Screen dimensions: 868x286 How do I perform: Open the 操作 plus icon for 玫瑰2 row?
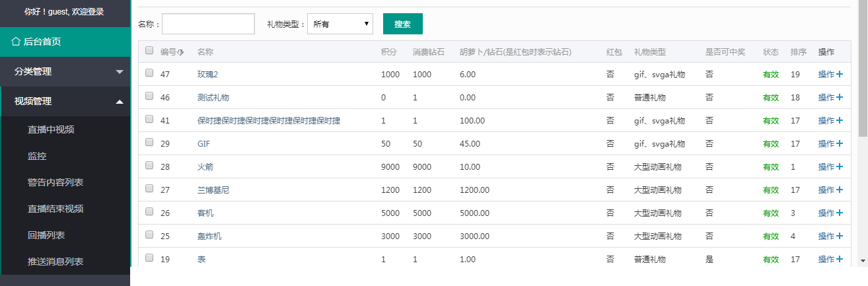840,75
